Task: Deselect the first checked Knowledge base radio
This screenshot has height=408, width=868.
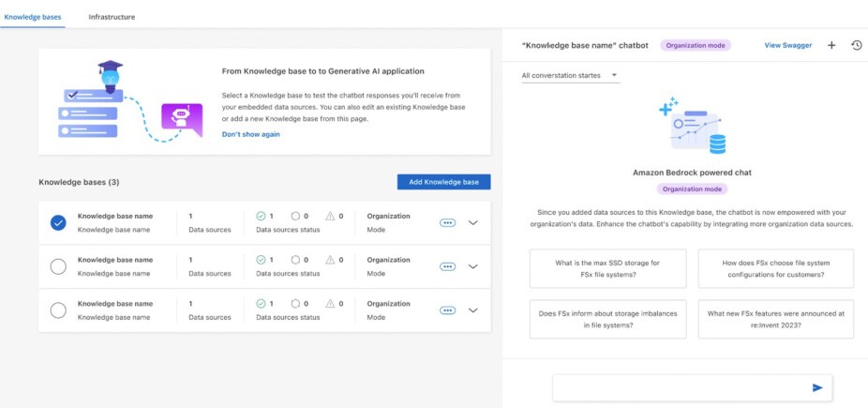Action: (x=58, y=222)
